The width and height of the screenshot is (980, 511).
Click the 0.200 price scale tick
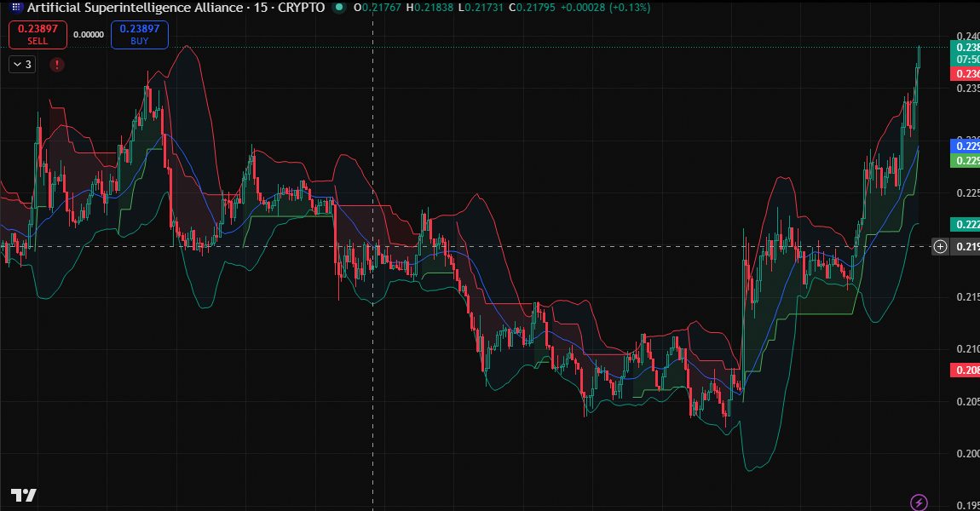tap(968, 454)
